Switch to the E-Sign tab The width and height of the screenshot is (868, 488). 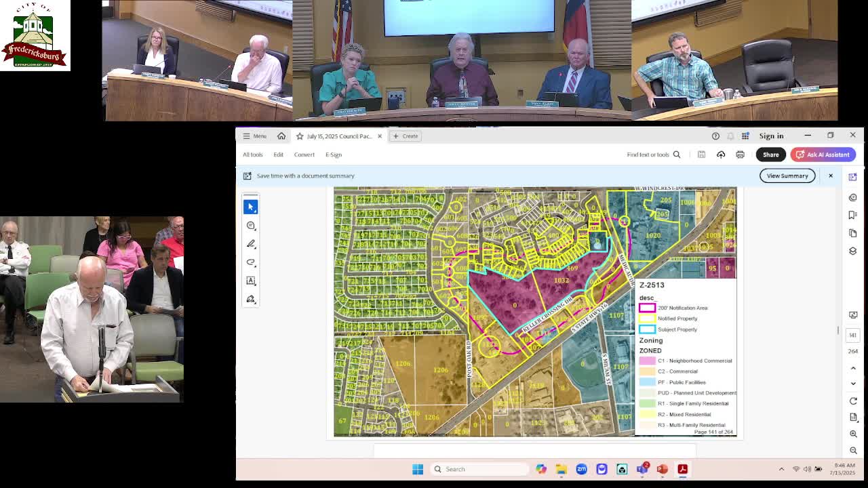334,155
